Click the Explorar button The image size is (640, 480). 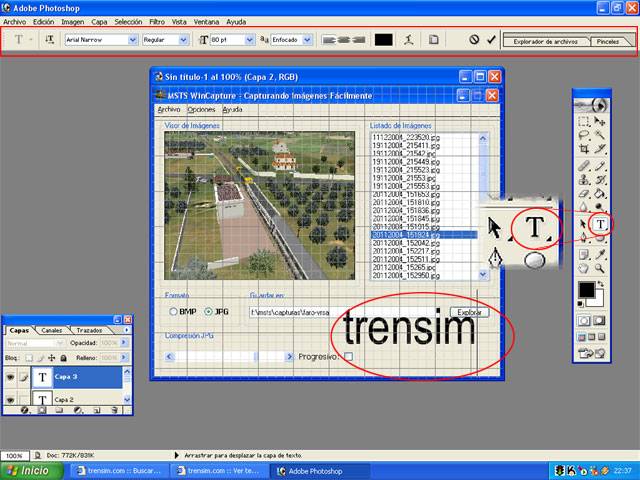(470, 311)
